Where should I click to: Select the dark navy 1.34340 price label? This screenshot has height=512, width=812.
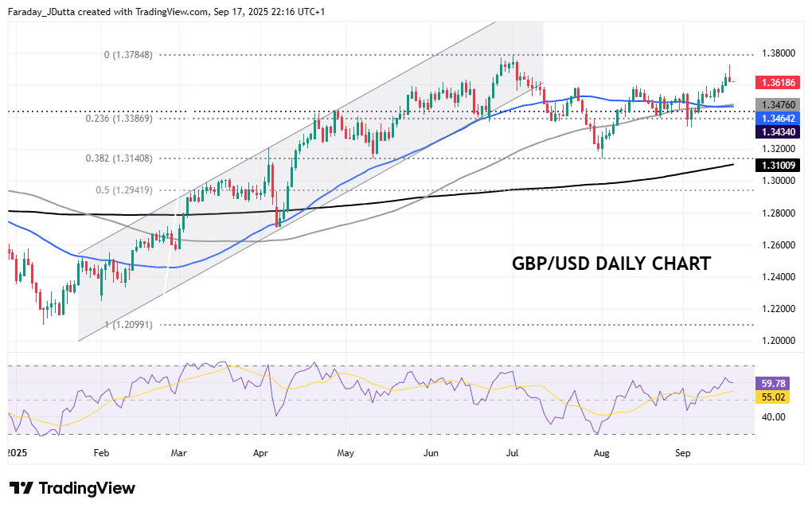coord(775,131)
